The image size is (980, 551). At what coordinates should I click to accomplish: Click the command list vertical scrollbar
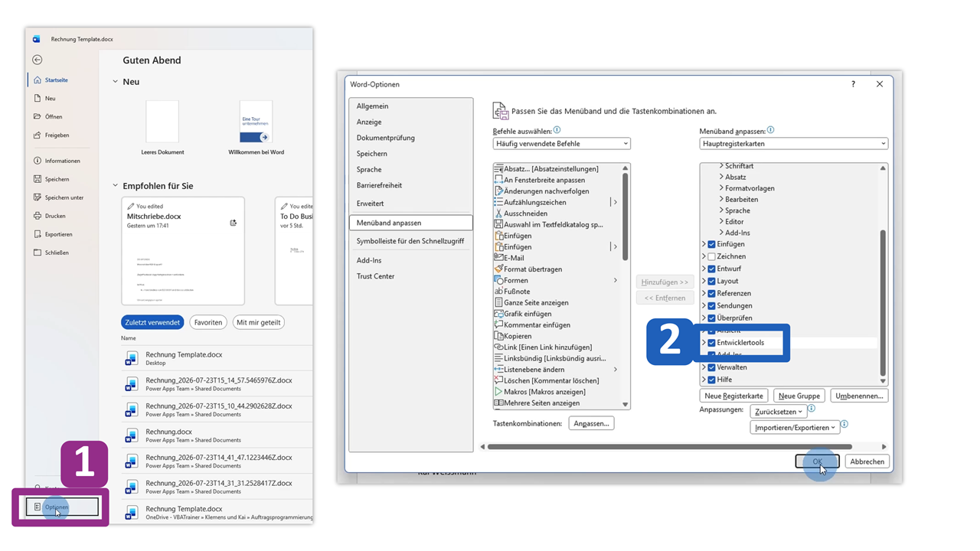pos(625,217)
